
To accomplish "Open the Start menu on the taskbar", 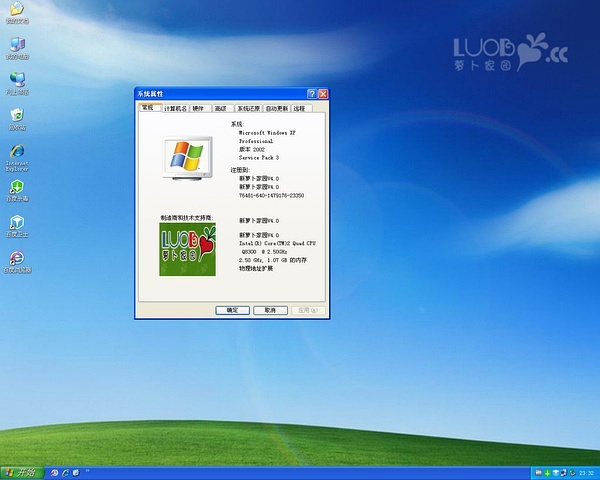I will (20, 472).
